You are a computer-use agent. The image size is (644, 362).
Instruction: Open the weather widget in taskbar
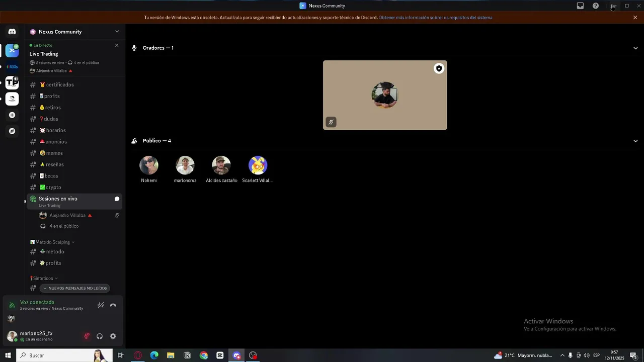pyautogui.click(x=523, y=355)
